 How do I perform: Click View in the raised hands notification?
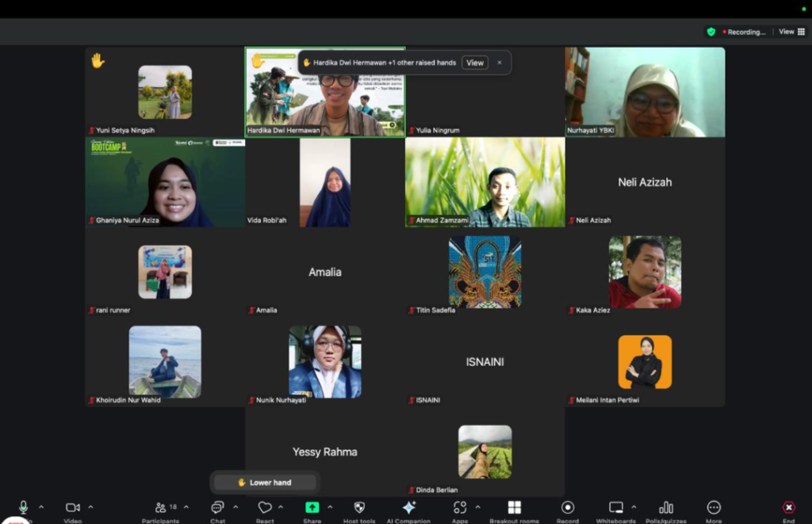pos(474,63)
